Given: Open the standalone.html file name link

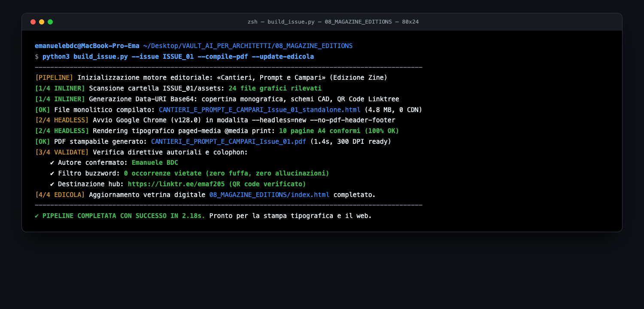Looking at the screenshot, I should pyautogui.click(x=260, y=110).
